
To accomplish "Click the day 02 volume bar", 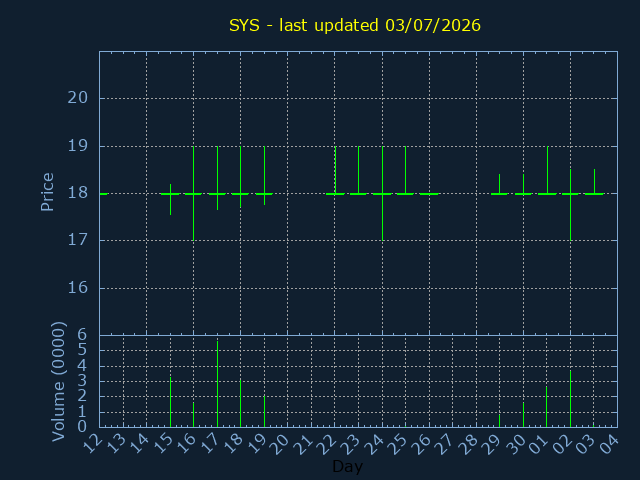I will pyautogui.click(x=571, y=398).
